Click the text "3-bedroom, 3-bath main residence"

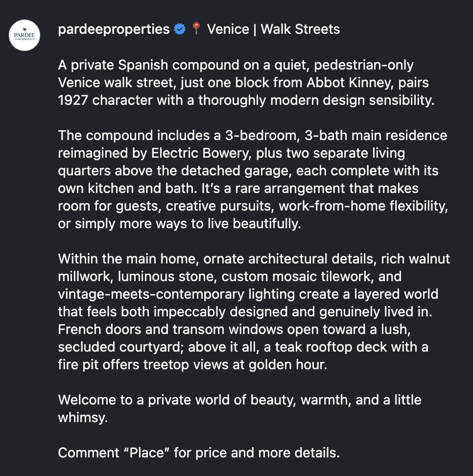336,135
